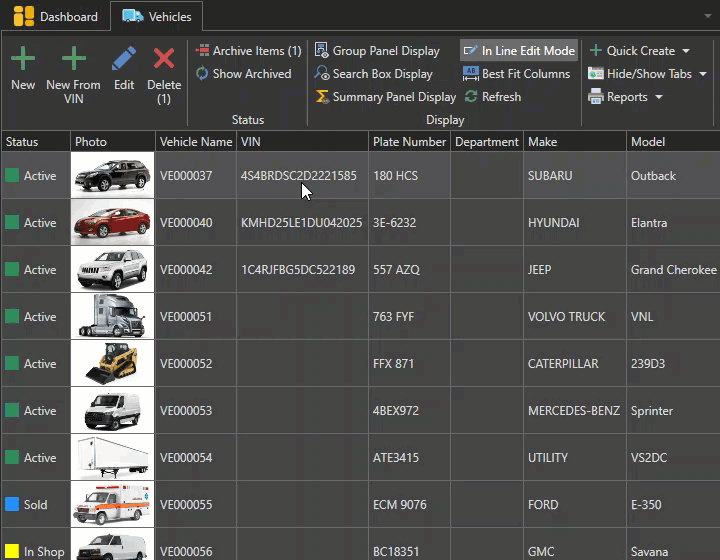Delete the selected vehicle with red X
The width and height of the screenshot is (720, 560).
tap(164, 60)
